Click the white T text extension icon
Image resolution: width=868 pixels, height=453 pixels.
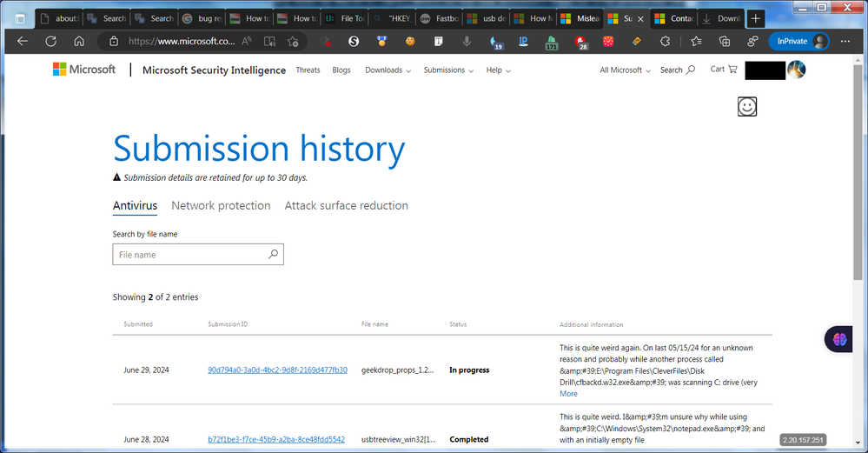point(439,41)
